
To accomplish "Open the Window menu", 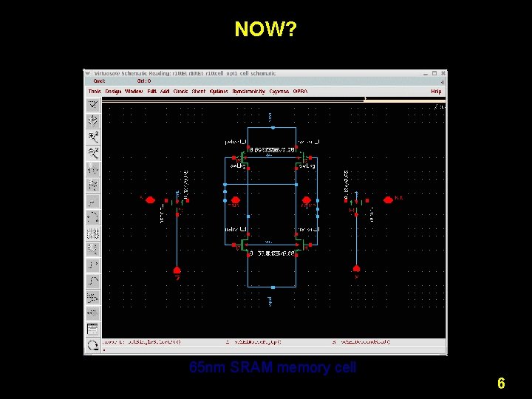I will (134, 92).
